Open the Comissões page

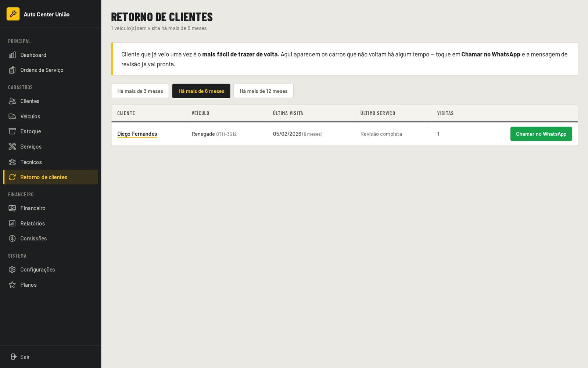(51, 238)
